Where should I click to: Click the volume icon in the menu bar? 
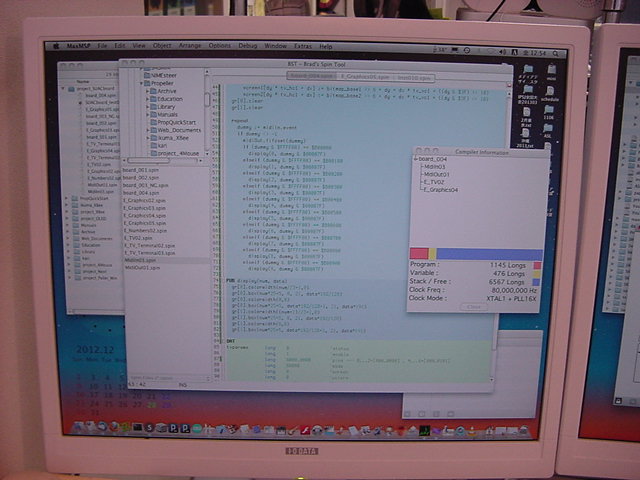pyautogui.click(x=502, y=52)
